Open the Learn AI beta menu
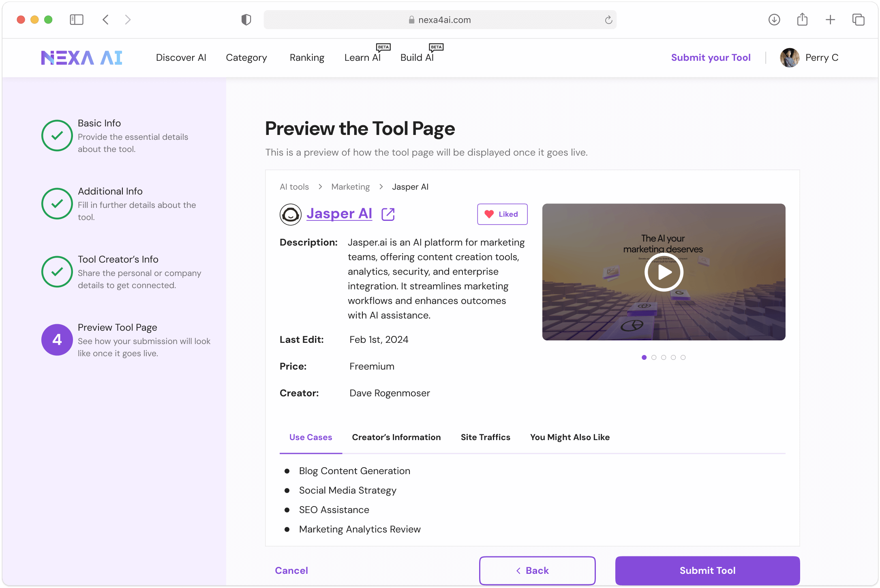Image resolution: width=880 pixels, height=588 pixels. 362,58
